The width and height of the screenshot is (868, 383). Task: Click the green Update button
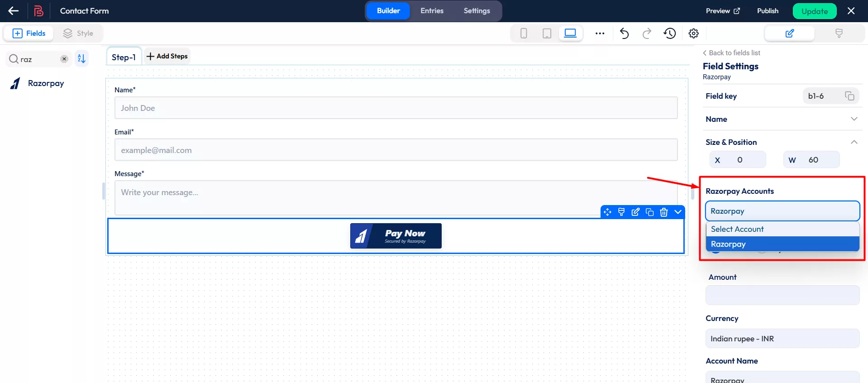(x=814, y=11)
